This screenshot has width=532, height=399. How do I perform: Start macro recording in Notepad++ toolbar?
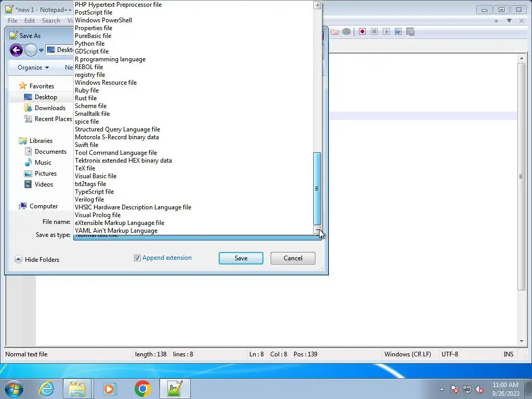click(362, 32)
